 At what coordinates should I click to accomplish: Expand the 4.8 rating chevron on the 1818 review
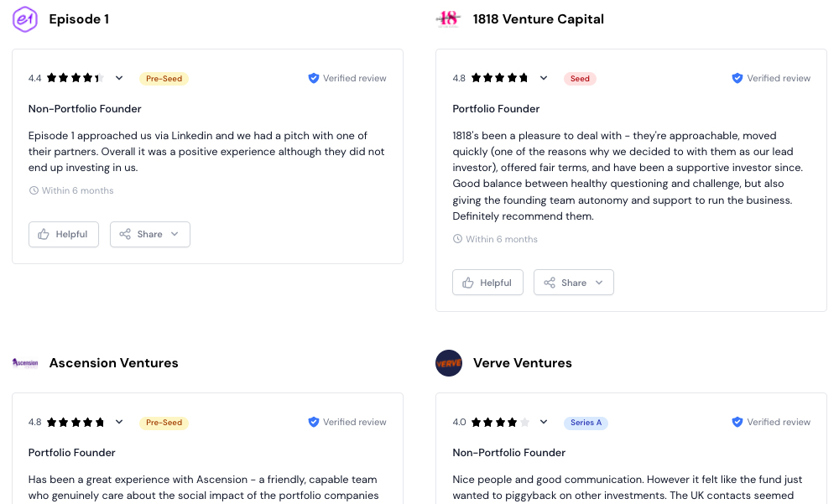click(x=543, y=78)
